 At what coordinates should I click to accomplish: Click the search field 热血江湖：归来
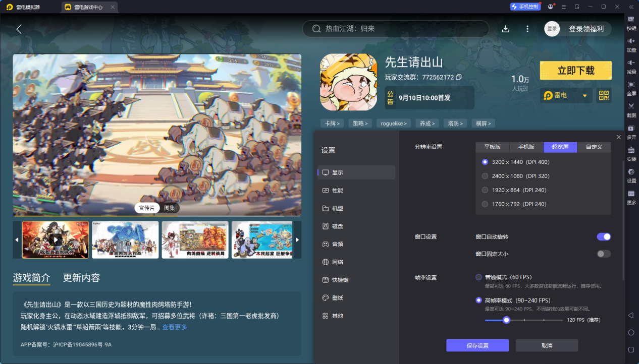pyautogui.click(x=396, y=29)
